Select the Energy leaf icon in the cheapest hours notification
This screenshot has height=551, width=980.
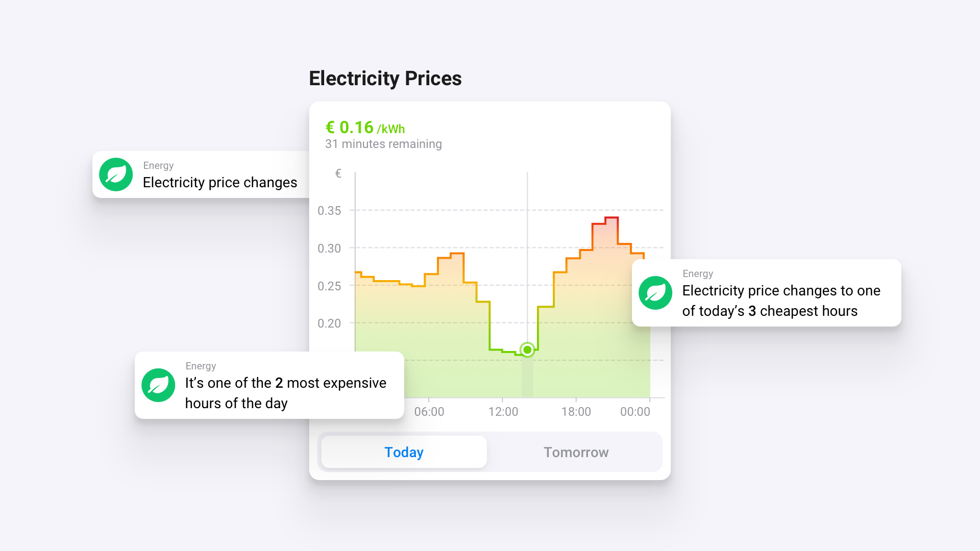[x=655, y=293]
